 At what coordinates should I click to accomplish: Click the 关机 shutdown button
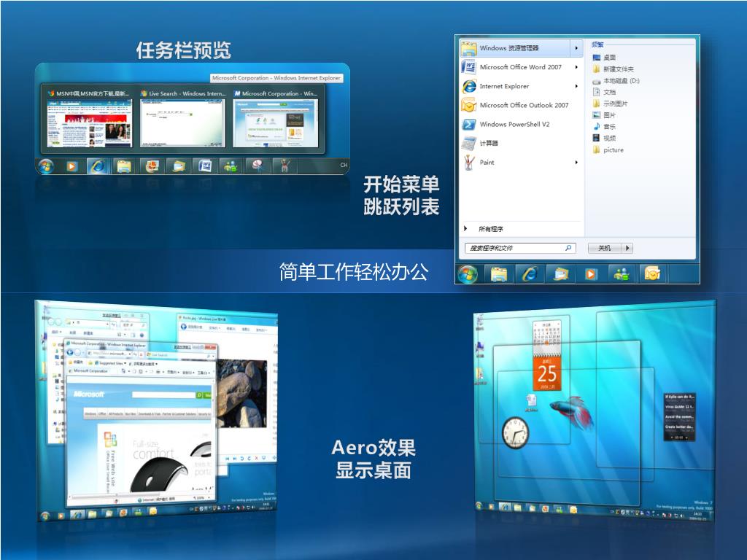click(605, 248)
